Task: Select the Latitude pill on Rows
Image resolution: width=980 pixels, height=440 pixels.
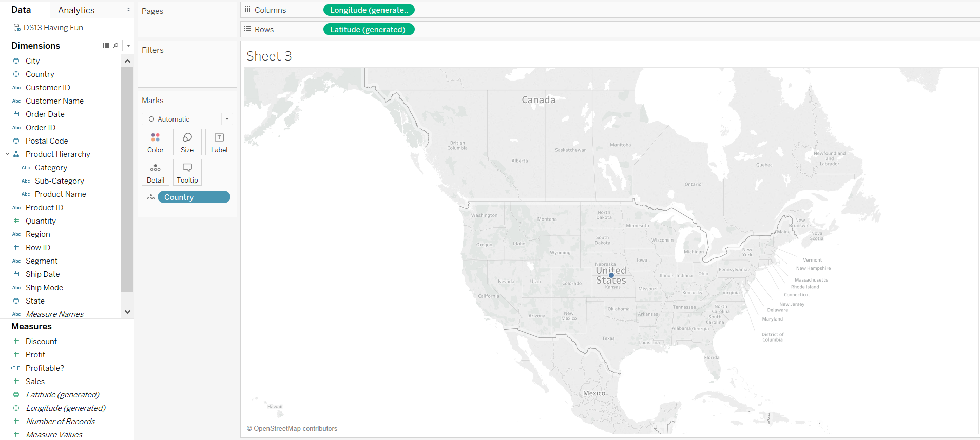Action: [x=369, y=29]
